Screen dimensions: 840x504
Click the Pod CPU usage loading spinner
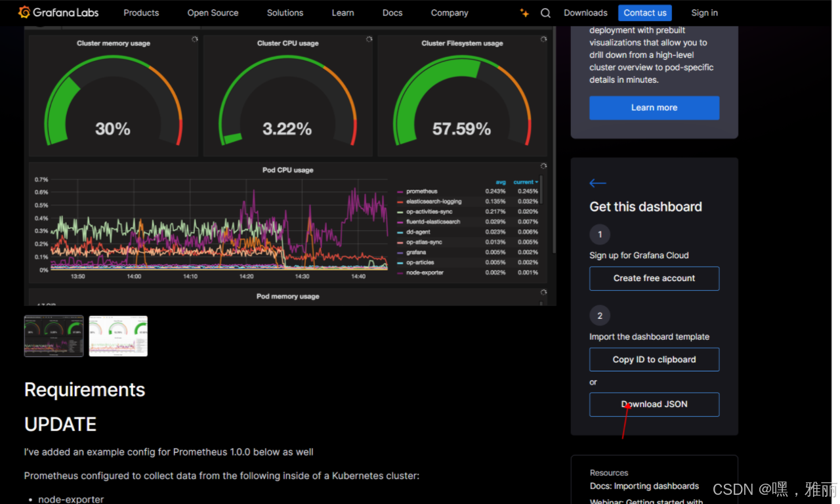coord(543,166)
